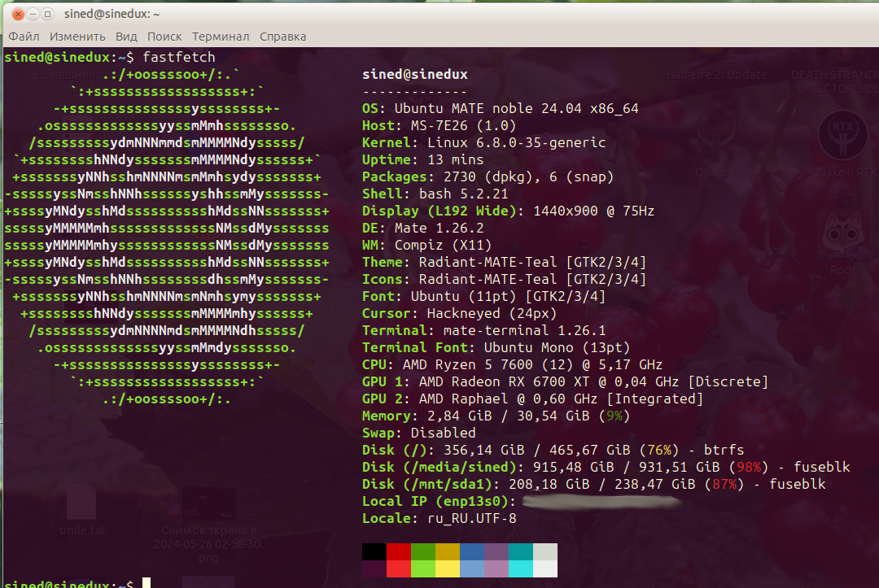The width and height of the screenshot is (879, 588).
Task: Open the Поиск menu
Action: pos(164,37)
